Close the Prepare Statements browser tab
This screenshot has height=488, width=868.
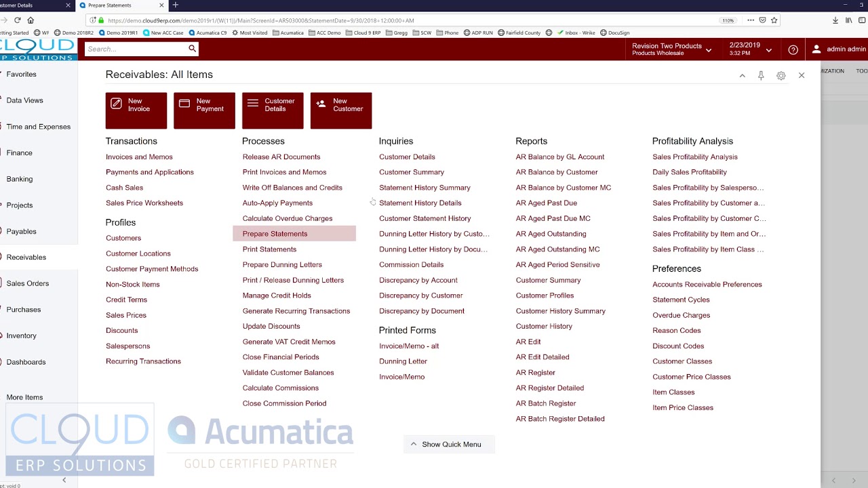click(x=163, y=5)
